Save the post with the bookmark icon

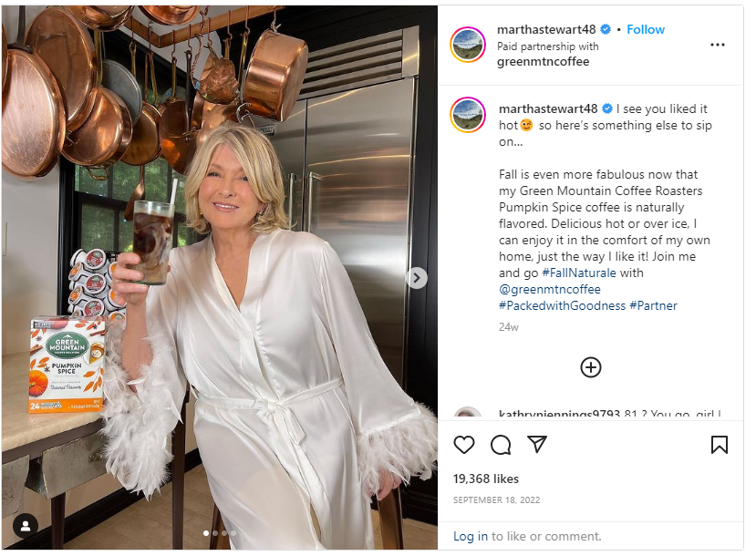tap(719, 444)
